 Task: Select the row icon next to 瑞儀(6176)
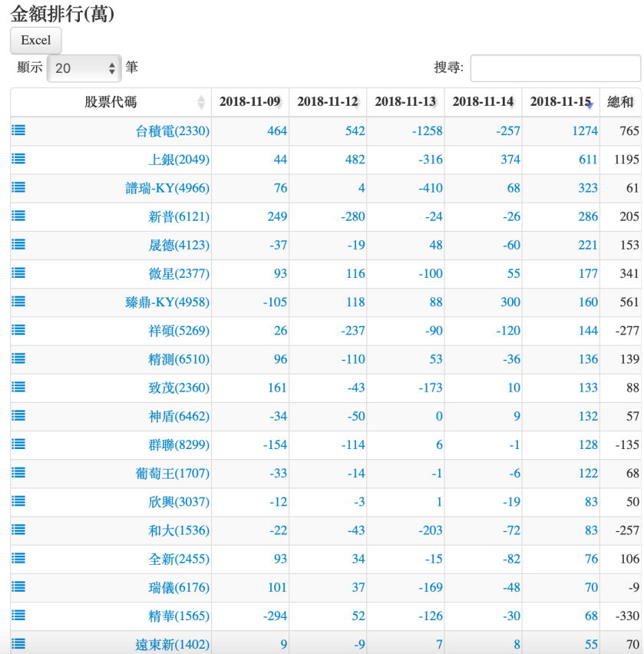click(17, 587)
